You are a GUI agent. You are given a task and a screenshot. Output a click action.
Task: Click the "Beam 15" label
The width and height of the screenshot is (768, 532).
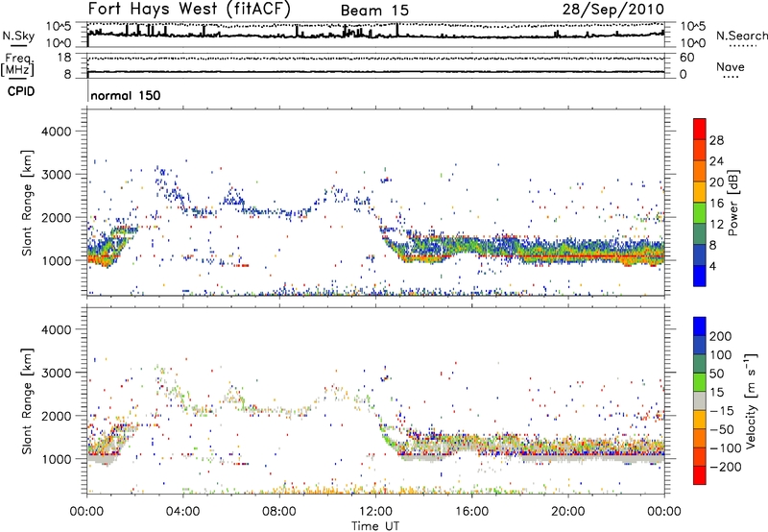click(x=374, y=11)
